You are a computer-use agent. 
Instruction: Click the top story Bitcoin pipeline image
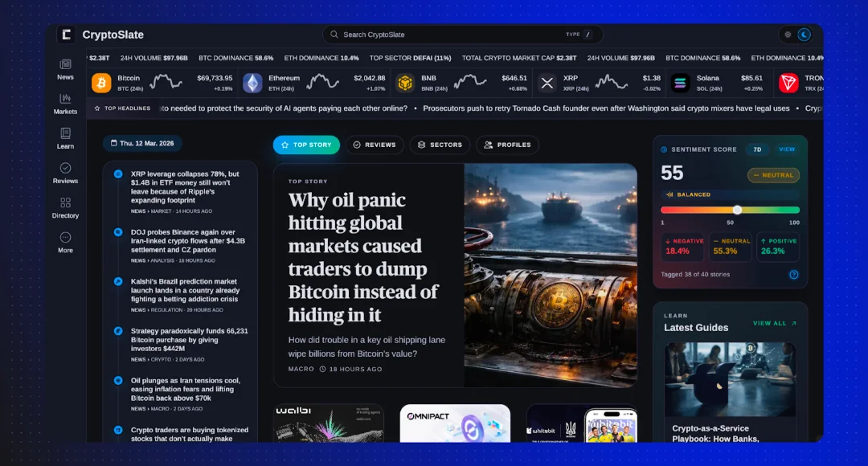551,275
